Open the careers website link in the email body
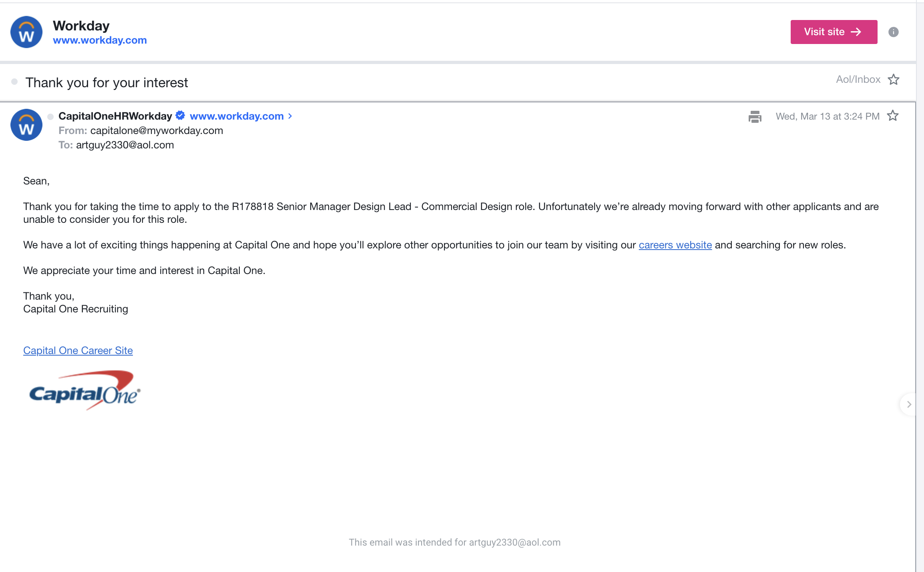924x572 pixels. 675,245
